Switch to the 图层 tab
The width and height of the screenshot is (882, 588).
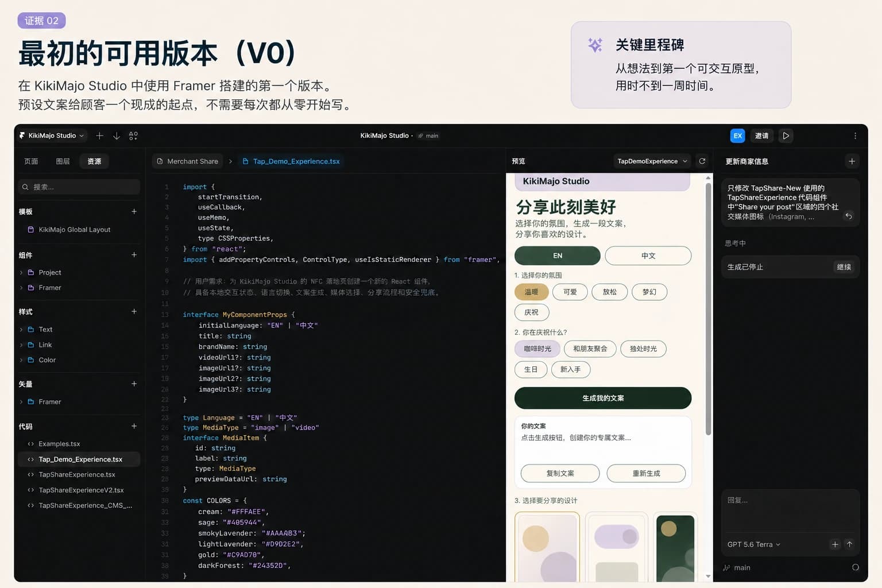(63, 161)
